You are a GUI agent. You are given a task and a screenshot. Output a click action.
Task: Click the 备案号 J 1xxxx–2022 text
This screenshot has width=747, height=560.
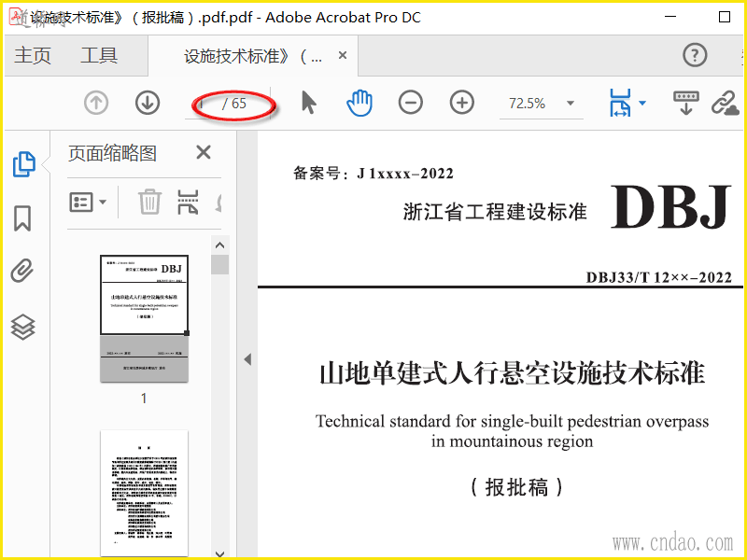pyautogui.click(x=373, y=173)
